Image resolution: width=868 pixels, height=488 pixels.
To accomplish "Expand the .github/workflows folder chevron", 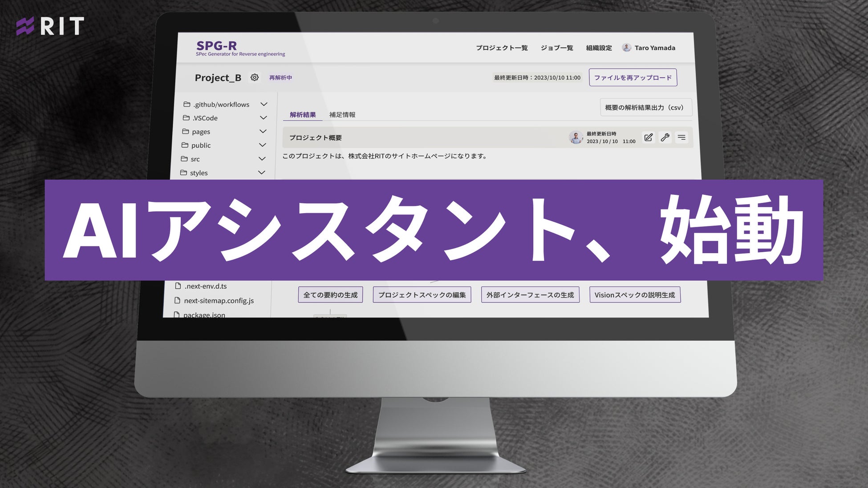I will coord(264,104).
